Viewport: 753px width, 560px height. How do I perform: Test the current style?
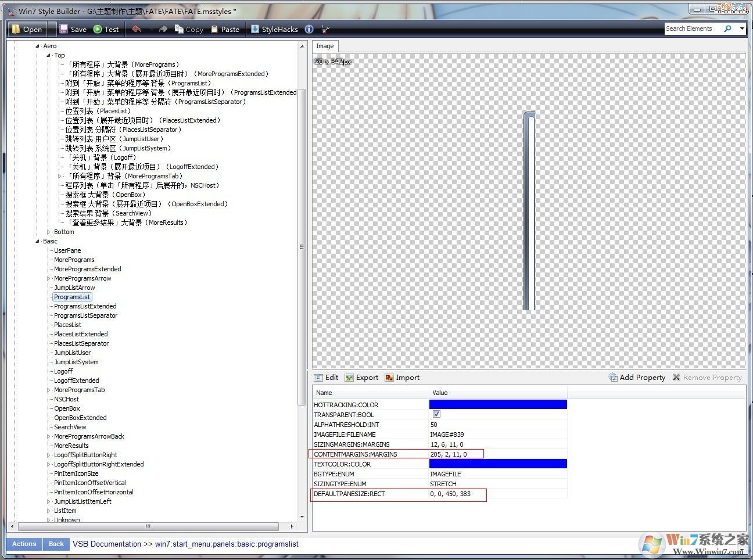click(106, 28)
